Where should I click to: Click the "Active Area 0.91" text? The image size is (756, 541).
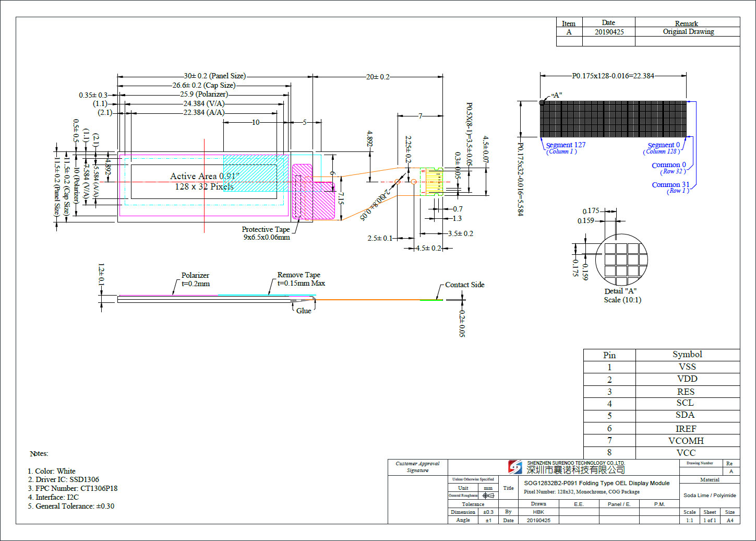point(204,177)
